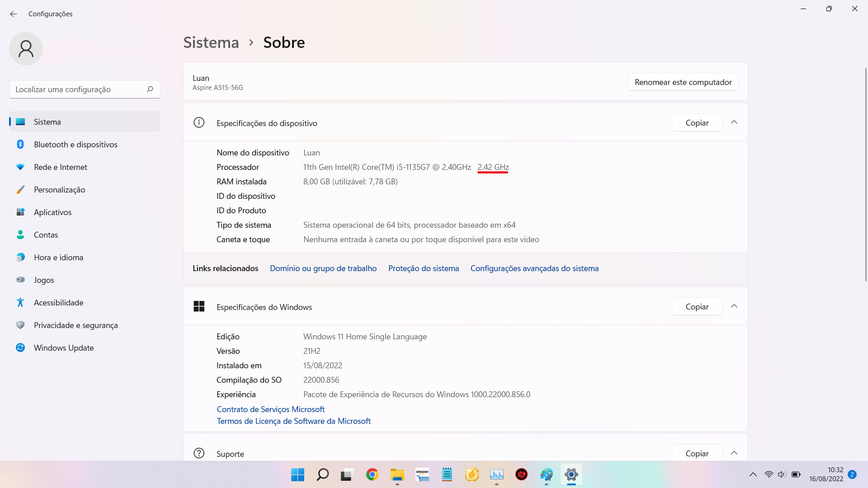The image size is (868, 488).
Task: Select Sistema in the sidebar
Action: click(85, 122)
